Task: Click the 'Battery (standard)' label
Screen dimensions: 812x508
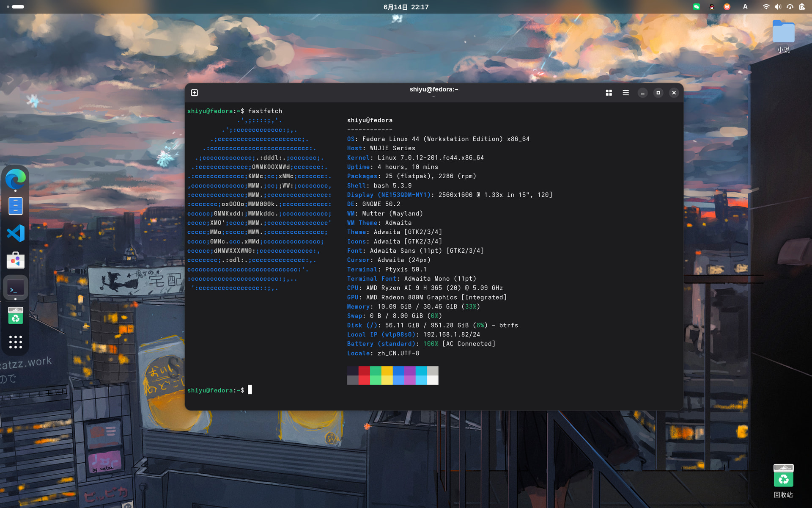Action: click(381, 344)
